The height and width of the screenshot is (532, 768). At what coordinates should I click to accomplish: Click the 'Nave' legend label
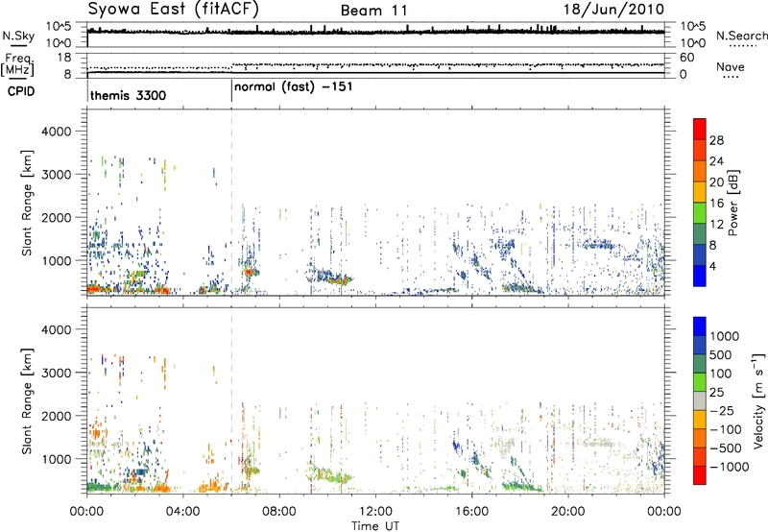[730, 67]
